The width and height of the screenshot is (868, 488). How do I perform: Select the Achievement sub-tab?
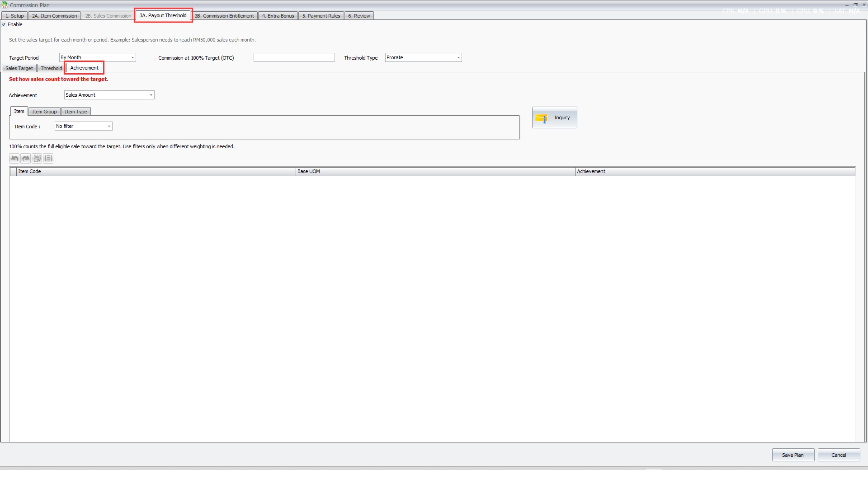84,68
